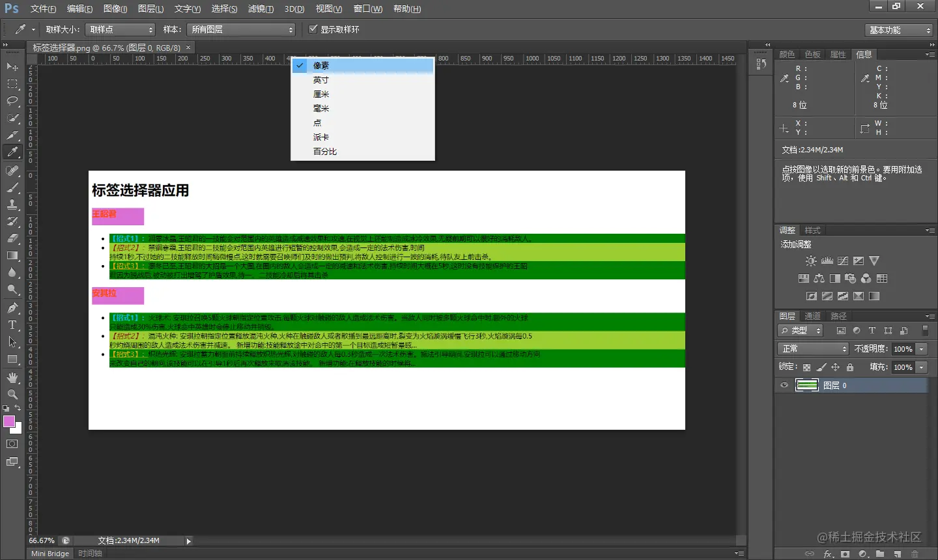The width and height of the screenshot is (938, 560).
Task: Select the Path Selection tool
Action: click(12, 342)
